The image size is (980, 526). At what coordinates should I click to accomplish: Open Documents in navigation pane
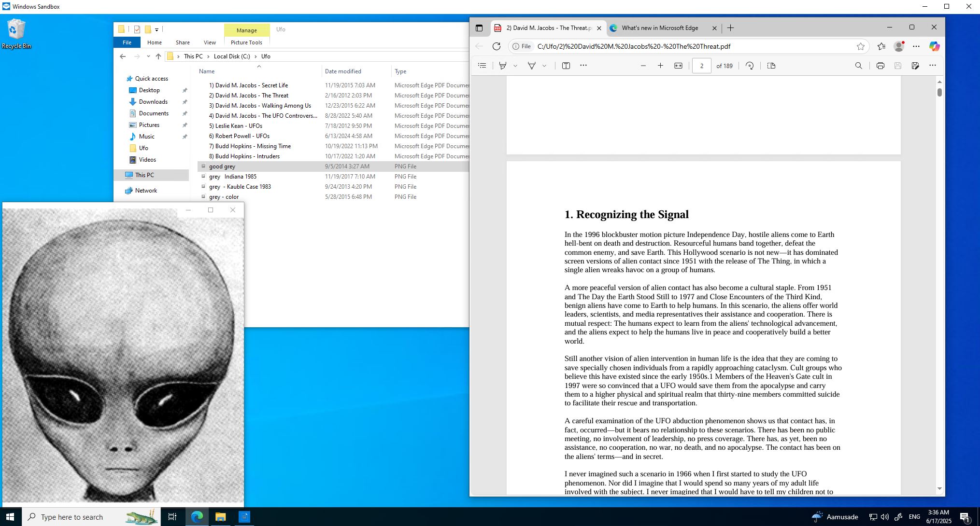pyautogui.click(x=154, y=113)
